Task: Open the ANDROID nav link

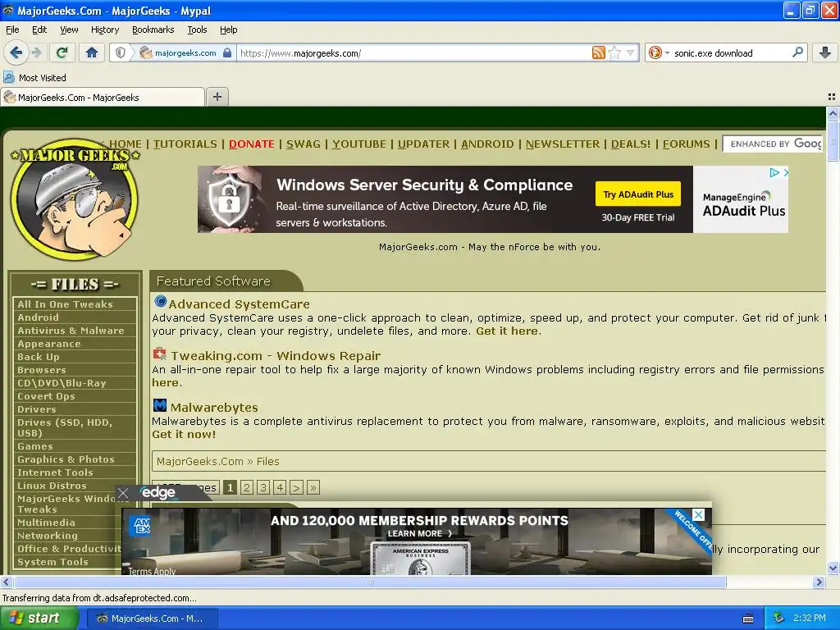Action: [x=487, y=144]
